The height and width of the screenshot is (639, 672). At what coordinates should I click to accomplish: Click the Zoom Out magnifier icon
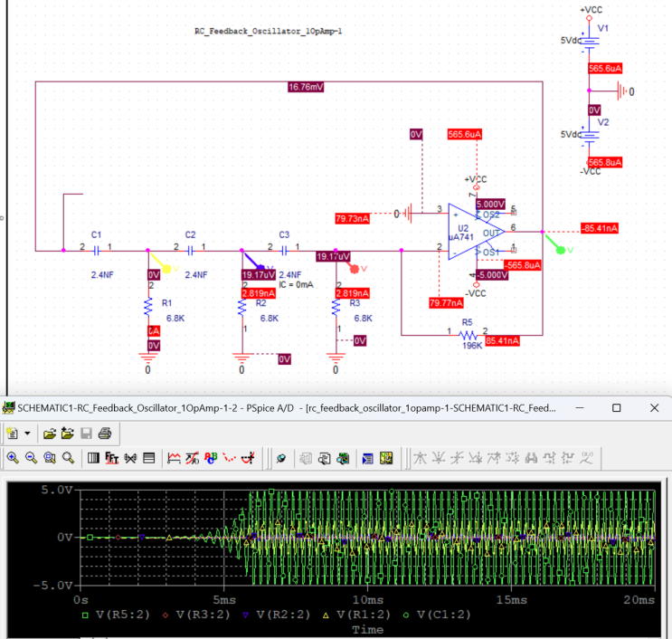[31, 458]
